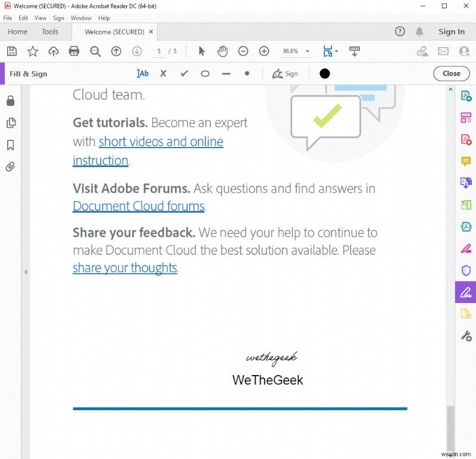The height and width of the screenshot is (459, 476).
Task: Show page thumbnails panel
Action: [11, 123]
